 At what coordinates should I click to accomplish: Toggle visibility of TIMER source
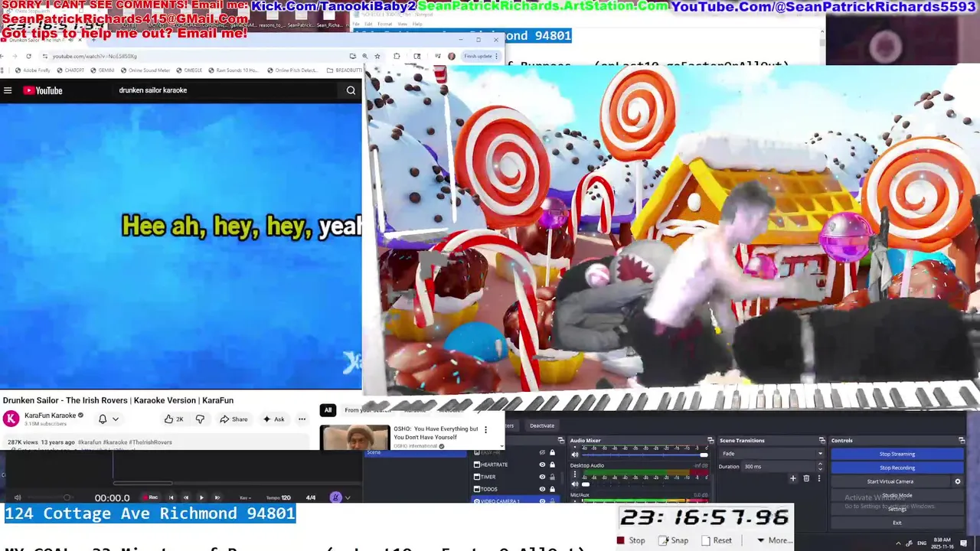(x=542, y=477)
